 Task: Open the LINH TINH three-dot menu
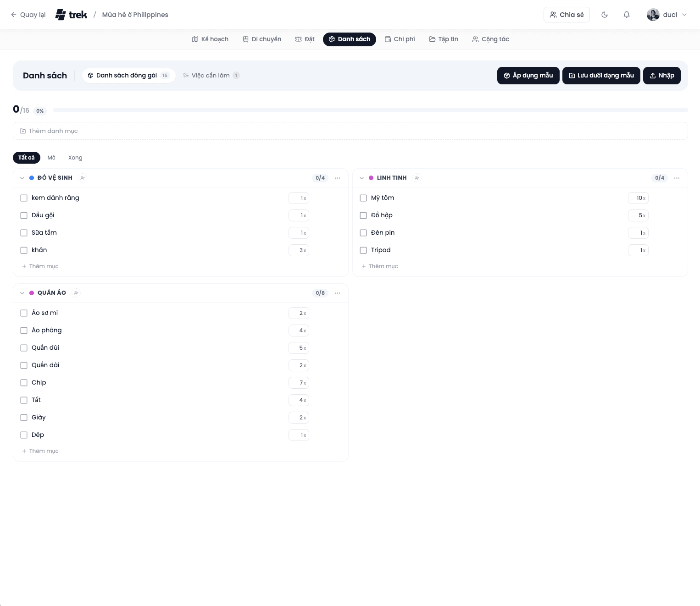677,178
